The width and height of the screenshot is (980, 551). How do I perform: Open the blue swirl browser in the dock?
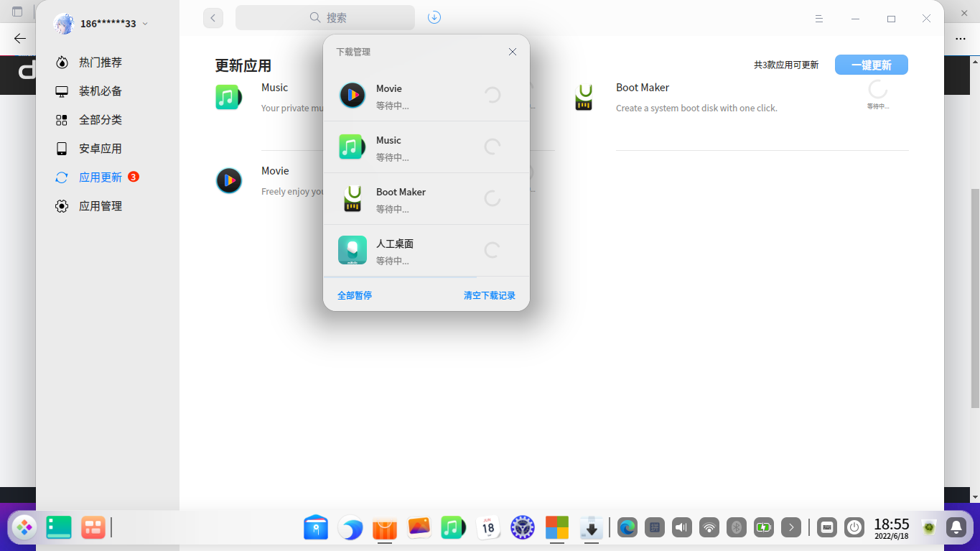click(350, 528)
